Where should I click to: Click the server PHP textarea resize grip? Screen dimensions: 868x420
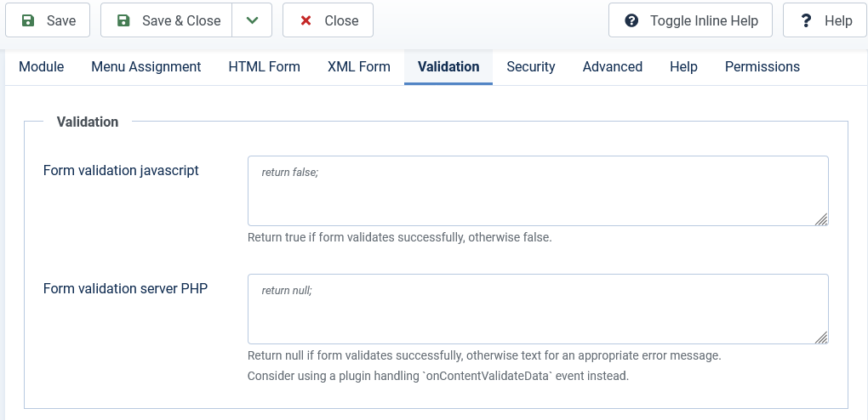coord(821,337)
